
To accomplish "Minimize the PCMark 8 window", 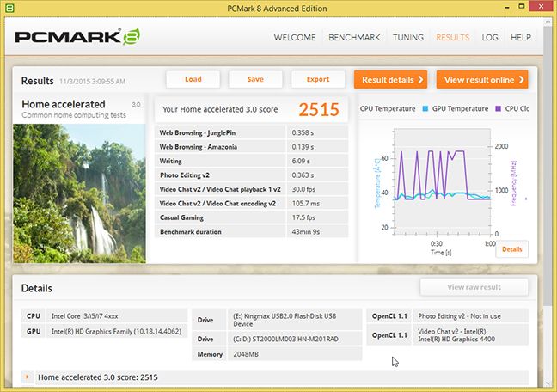I will [507, 7].
